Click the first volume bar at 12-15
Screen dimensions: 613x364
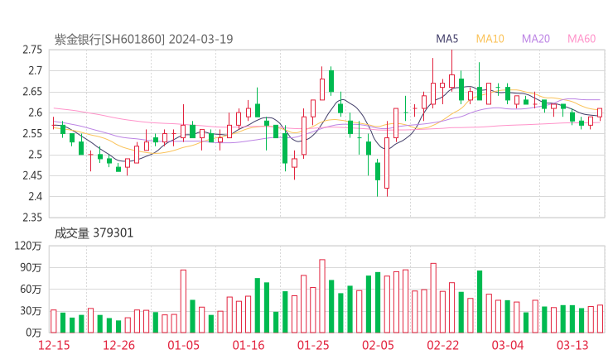point(54,322)
